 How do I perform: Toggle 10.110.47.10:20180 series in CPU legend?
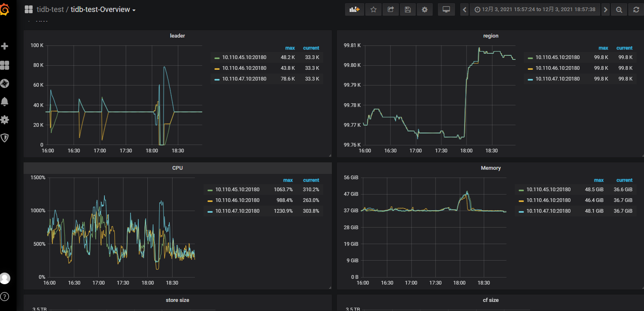coord(237,211)
